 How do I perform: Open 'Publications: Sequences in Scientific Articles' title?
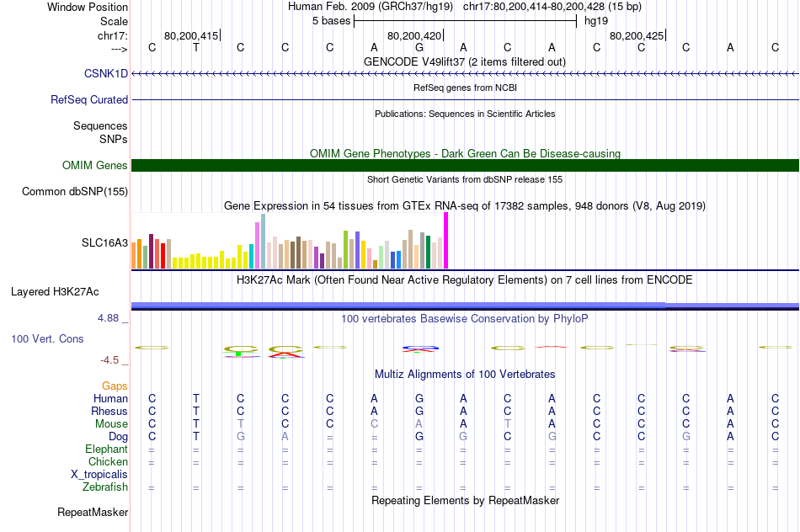tap(465, 114)
